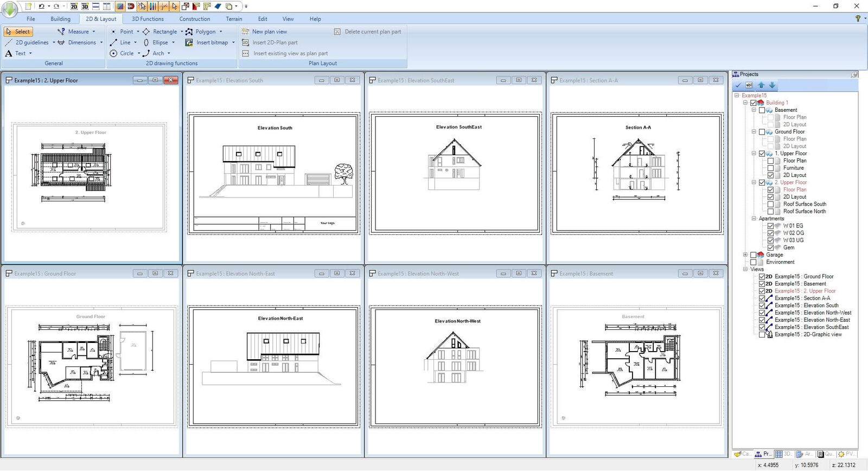Choose the Select tool
Image resolution: width=868 pixels, height=471 pixels.
click(x=18, y=31)
